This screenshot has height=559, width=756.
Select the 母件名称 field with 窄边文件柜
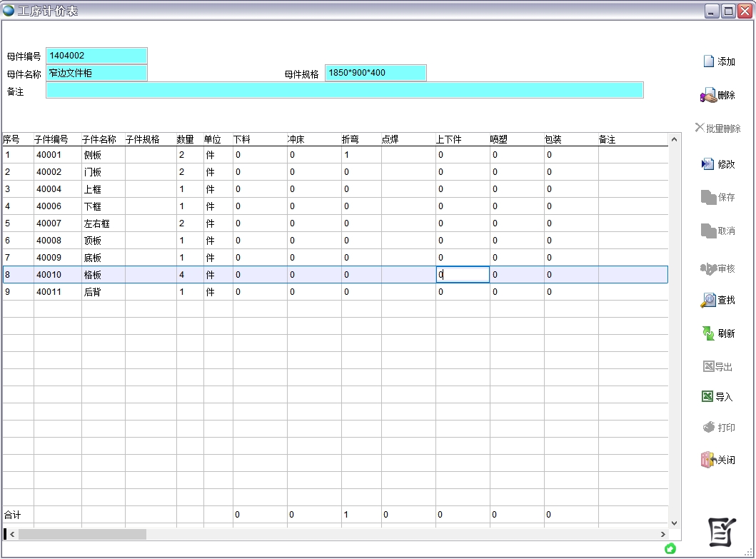tap(96, 73)
